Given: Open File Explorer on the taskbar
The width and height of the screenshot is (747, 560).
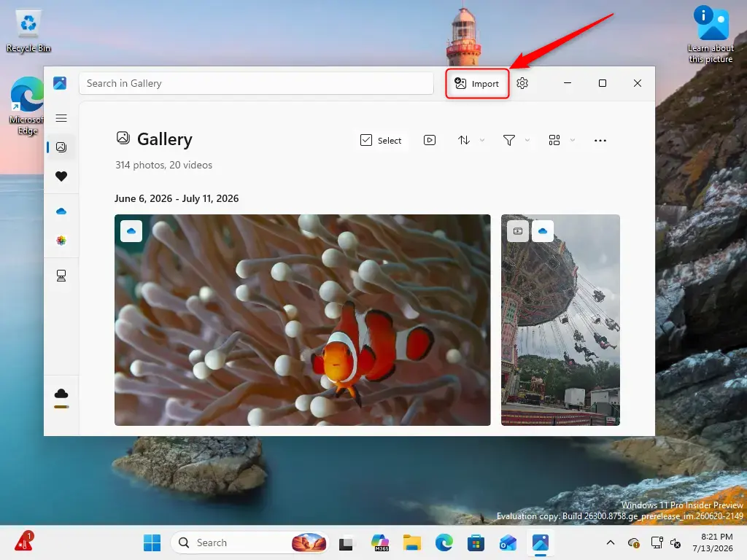Looking at the screenshot, I should click(412, 542).
